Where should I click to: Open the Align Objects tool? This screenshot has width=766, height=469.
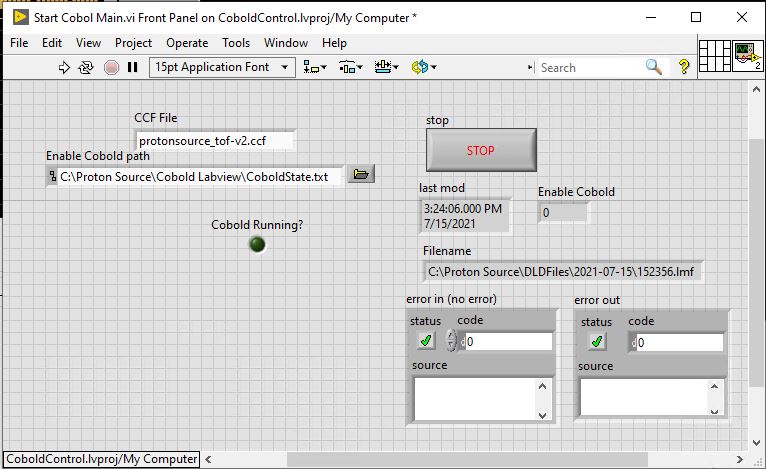tap(315, 67)
